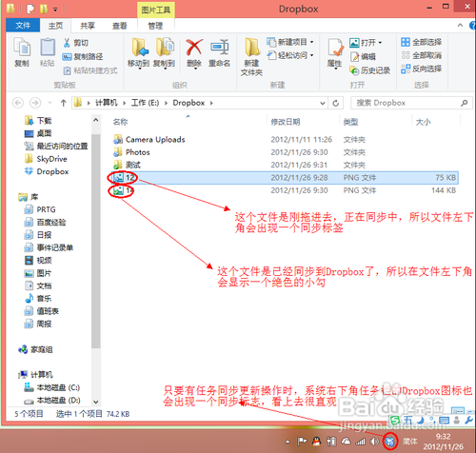Click the Cut (剪切) scissors icon

(x=67, y=43)
